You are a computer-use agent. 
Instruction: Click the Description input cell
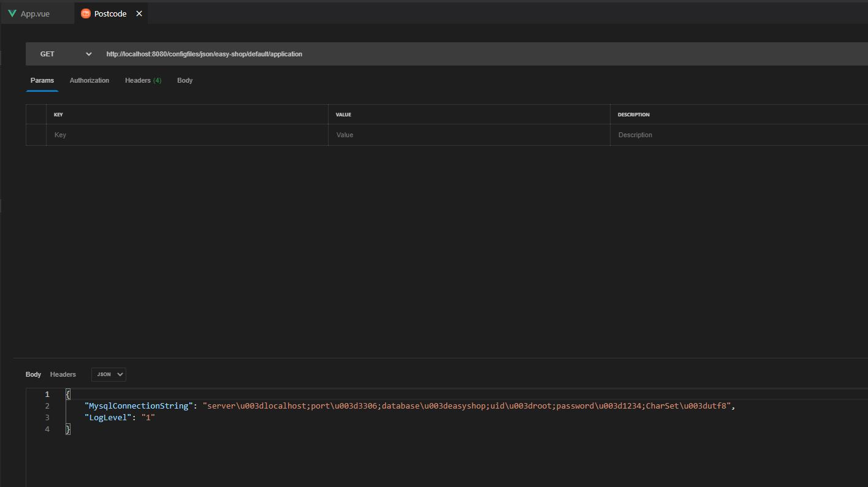coord(739,135)
